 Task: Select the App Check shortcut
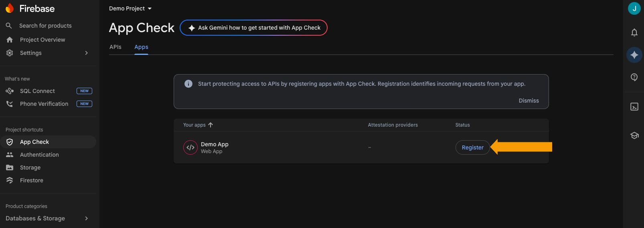[48, 142]
